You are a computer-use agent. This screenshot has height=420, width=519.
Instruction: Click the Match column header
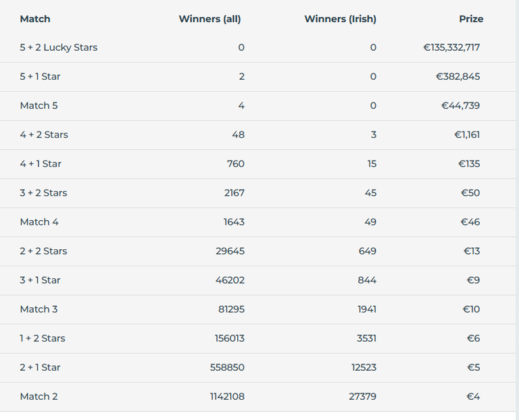[x=35, y=19]
